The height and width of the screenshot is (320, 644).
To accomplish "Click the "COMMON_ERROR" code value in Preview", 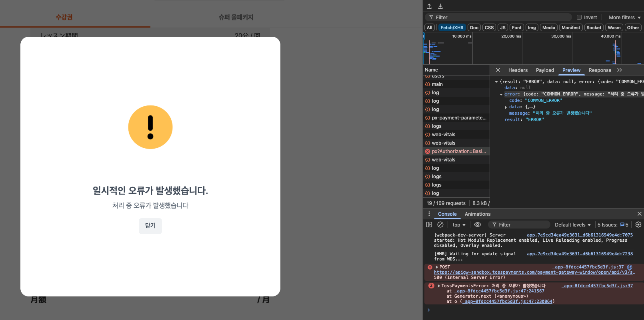I will click(543, 101).
